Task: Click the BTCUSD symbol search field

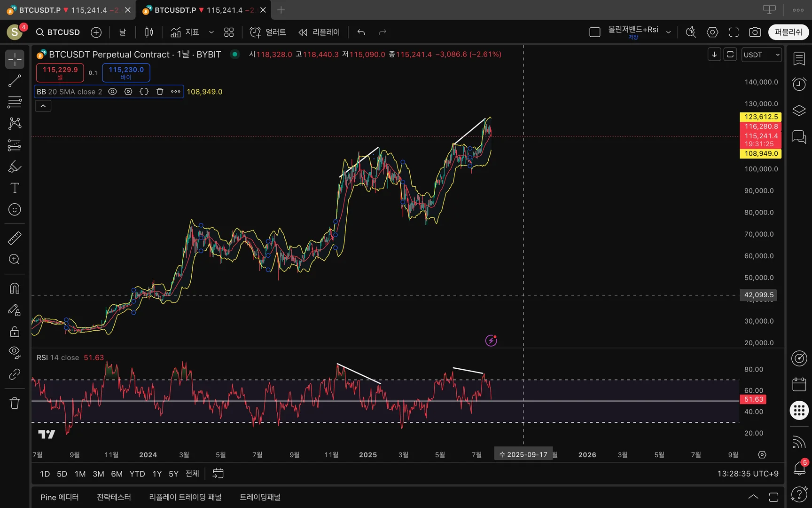Action: tap(58, 32)
